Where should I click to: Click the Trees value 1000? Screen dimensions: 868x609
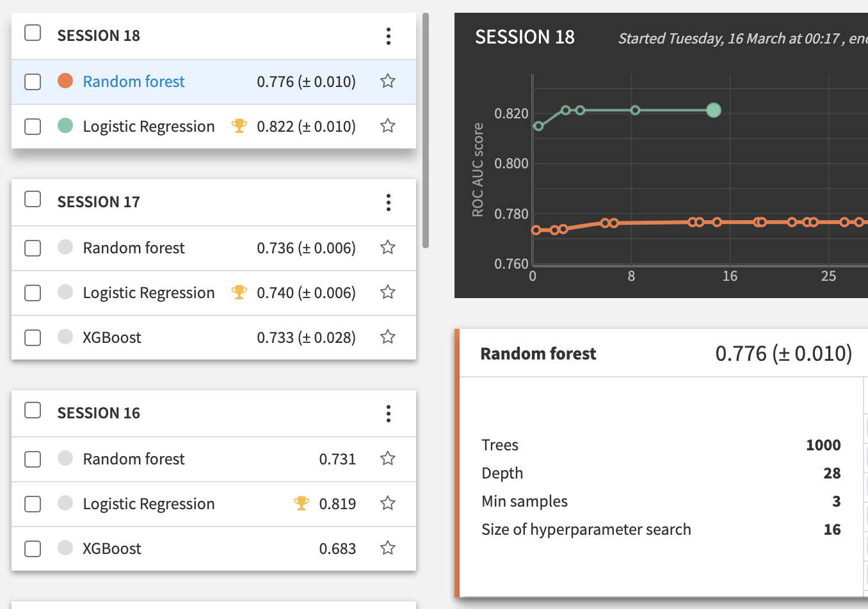[823, 445]
